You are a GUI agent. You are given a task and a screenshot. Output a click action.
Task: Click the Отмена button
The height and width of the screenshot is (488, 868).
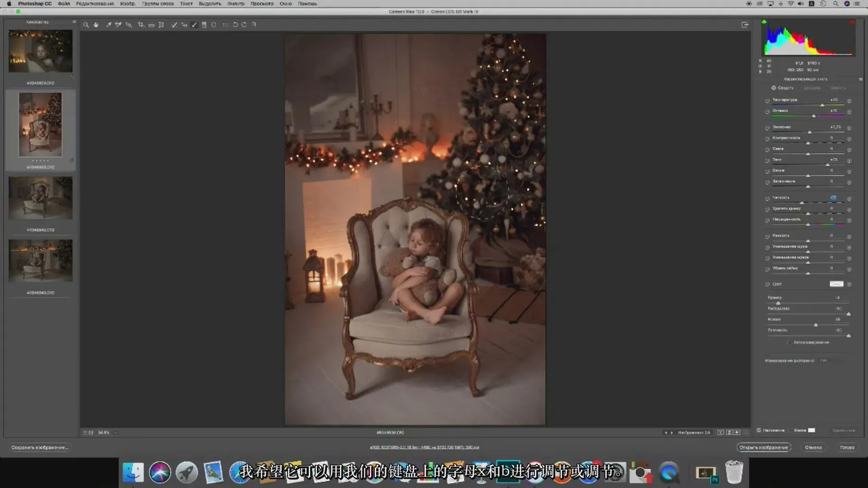pos(813,447)
